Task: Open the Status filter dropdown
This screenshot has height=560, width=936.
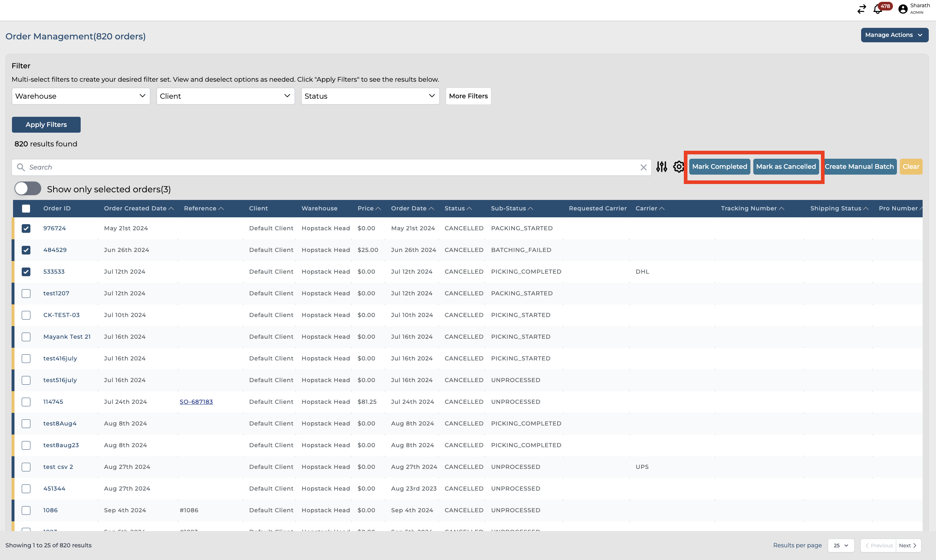Action: [x=370, y=96]
